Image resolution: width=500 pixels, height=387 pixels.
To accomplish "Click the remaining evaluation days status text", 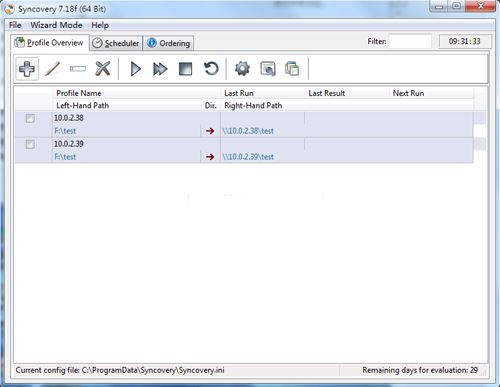I will click(420, 370).
